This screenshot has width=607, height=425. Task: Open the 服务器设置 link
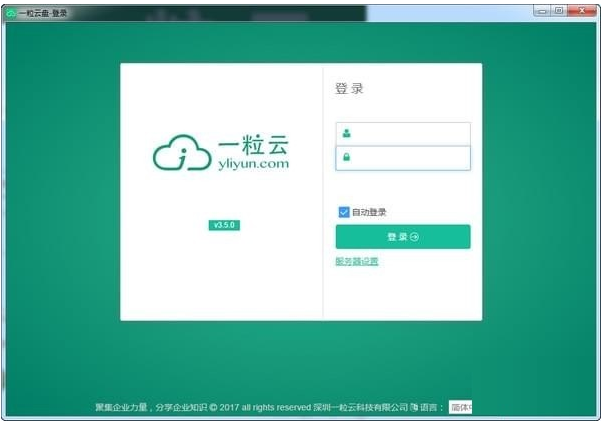(357, 262)
